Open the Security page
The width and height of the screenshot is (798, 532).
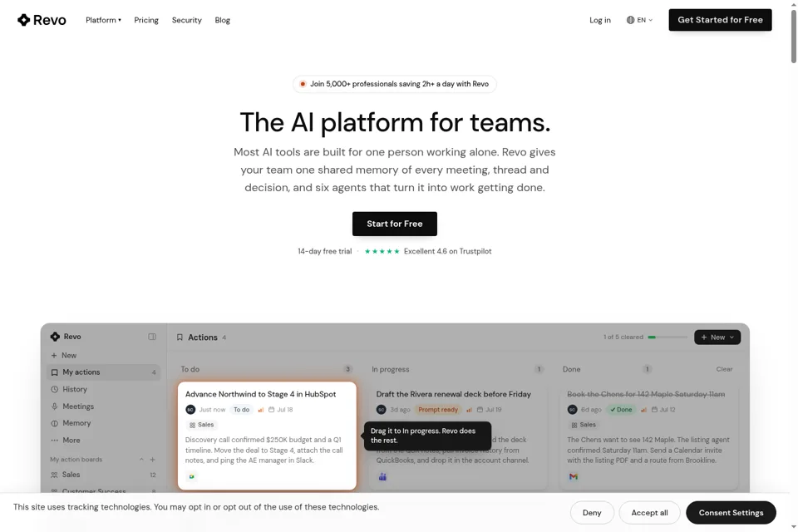click(187, 20)
